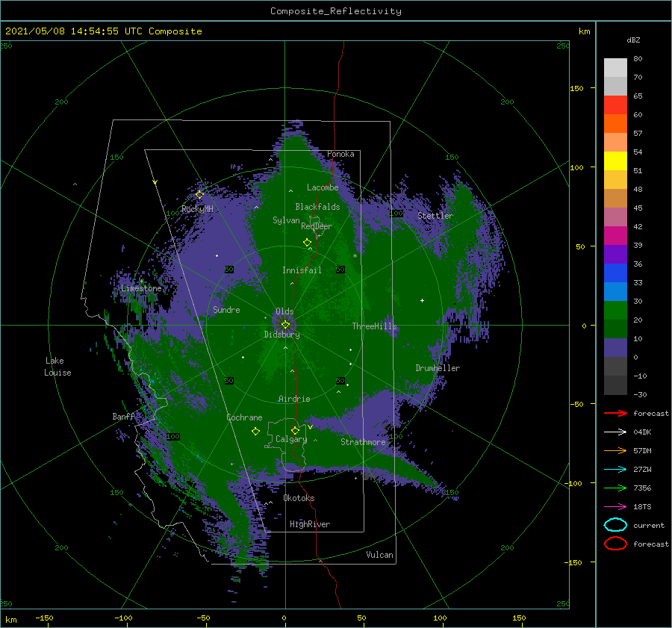Click the 65 value in the dBZ legend
Screen dimensions: 672x628
click(x=638, y=96)
